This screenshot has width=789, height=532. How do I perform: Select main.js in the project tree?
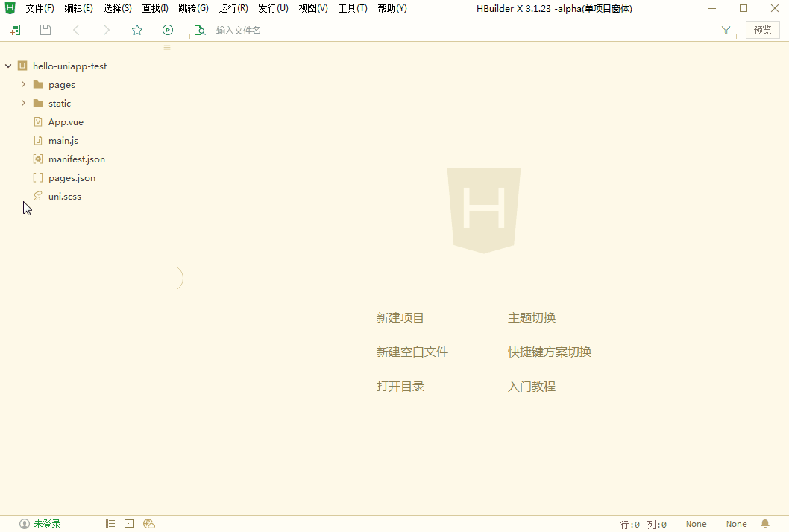tap(63, 140)
